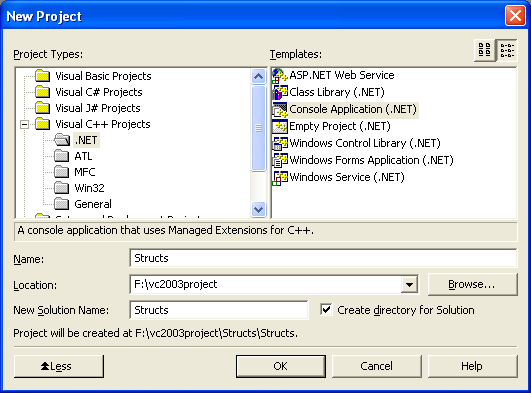Select the Windows Control Library (.NET) icon
The height and width of the screenshot is (393, 531).
280,143
